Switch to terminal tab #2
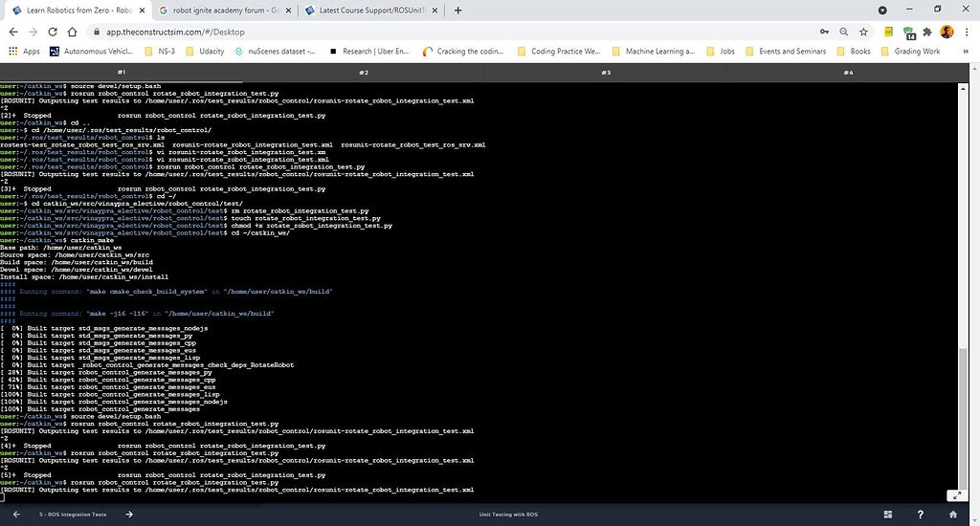980x526 pixels. pyautogui.click(x=364, y=73)
